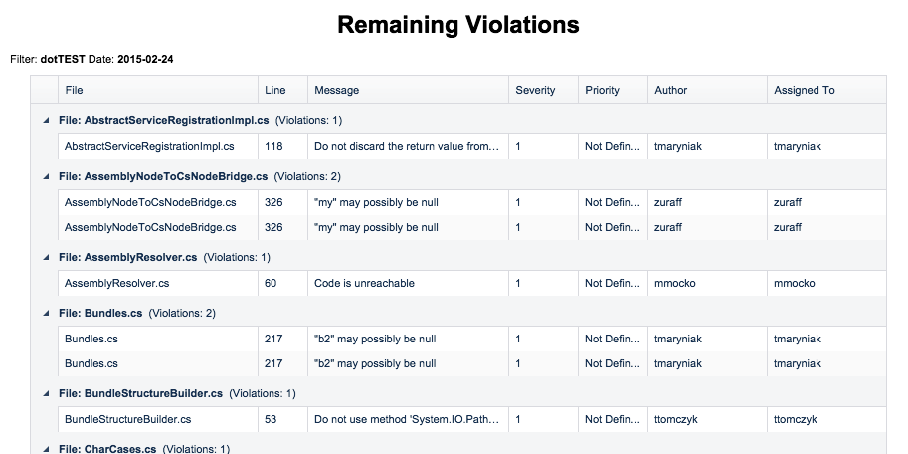Open AbstractServiceRegistrationImpl.cs row file cell
The height and width of the screenshot is (454, 908).
(158, 147)
